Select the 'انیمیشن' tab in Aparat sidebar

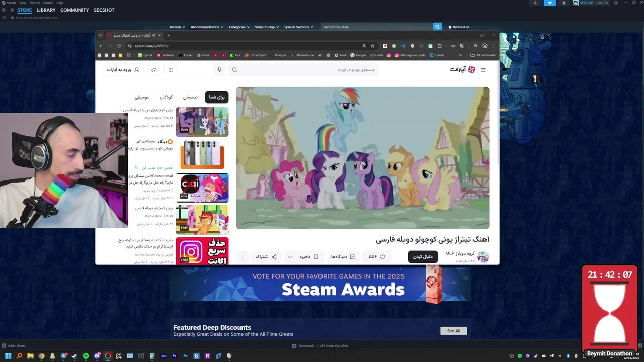pyautogui.click(x=191, y=97)
